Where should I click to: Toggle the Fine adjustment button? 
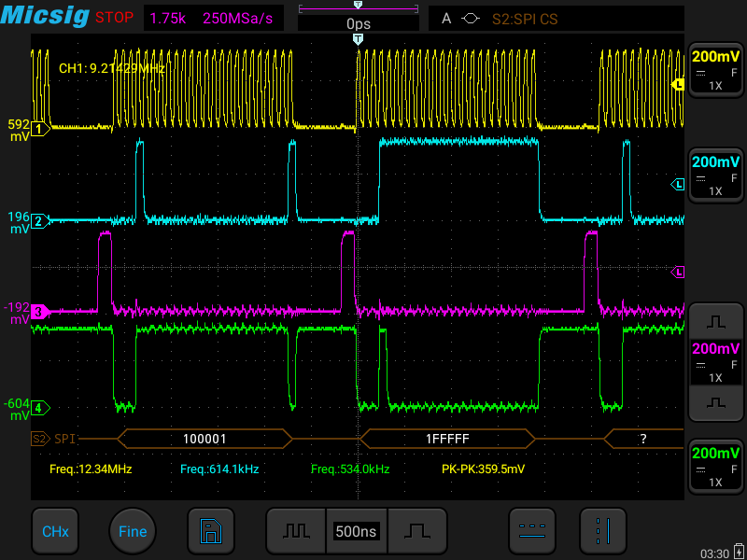[x=133, y=531]
